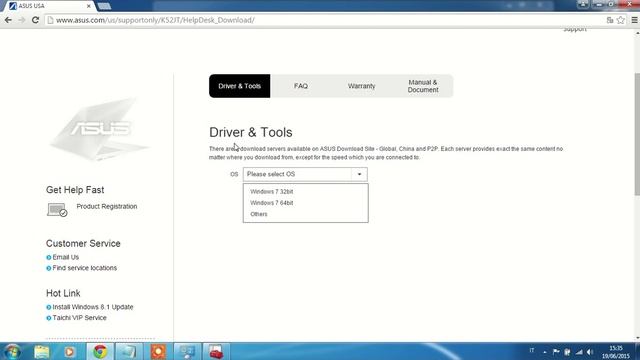Select the ASUS USA tab

click(x=48, y=6)
